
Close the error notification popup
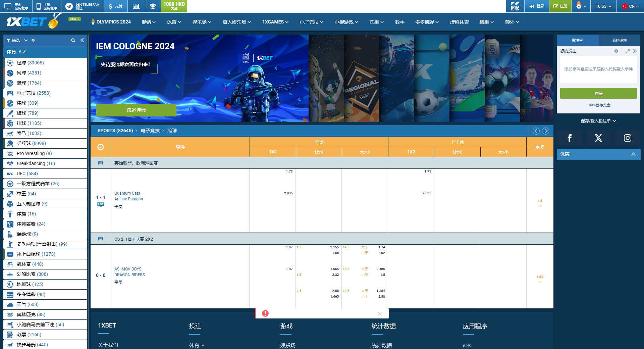[380, 313]
